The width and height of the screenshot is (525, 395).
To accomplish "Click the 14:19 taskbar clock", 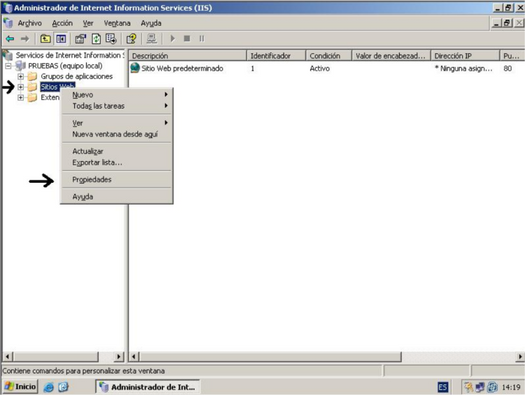I will (x=511, y=387).
